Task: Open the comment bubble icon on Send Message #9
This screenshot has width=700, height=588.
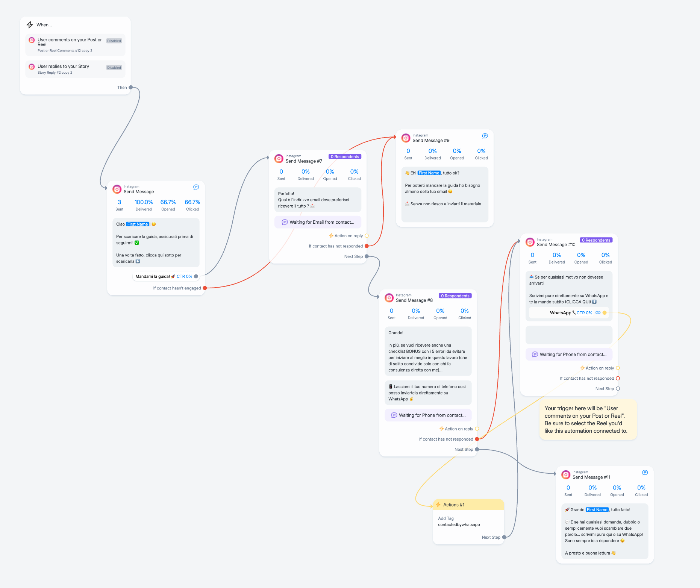Action: (485, 136)
